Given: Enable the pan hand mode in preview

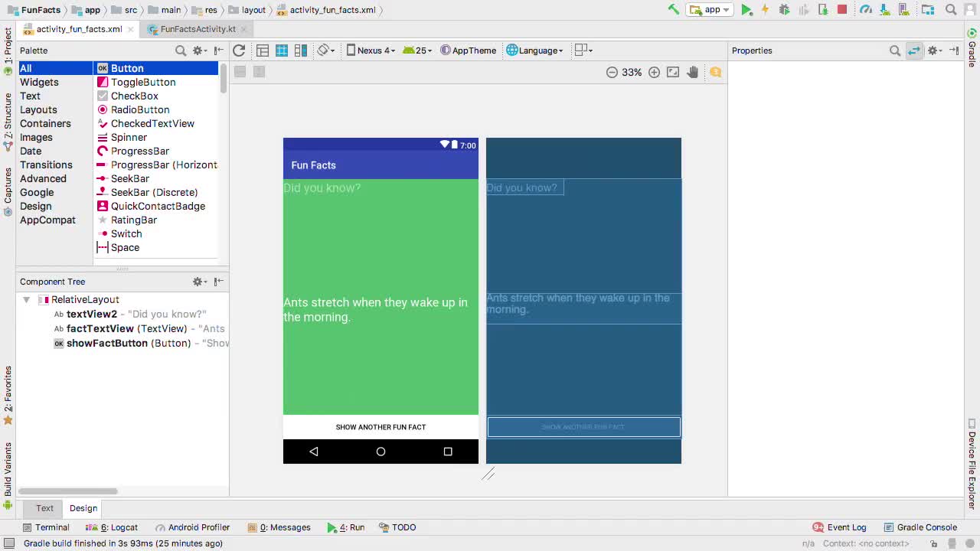Looking at the screenshot, I should [x=692, y=72].
